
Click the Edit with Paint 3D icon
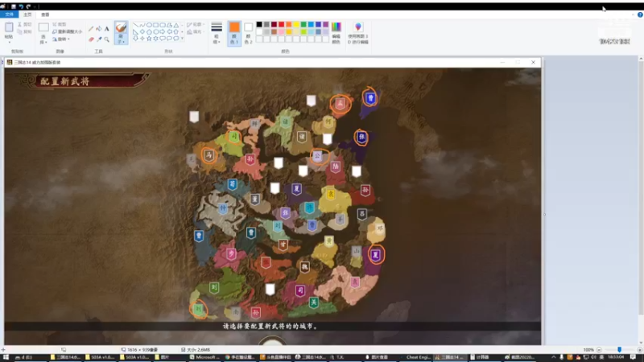tap(358, 27)
